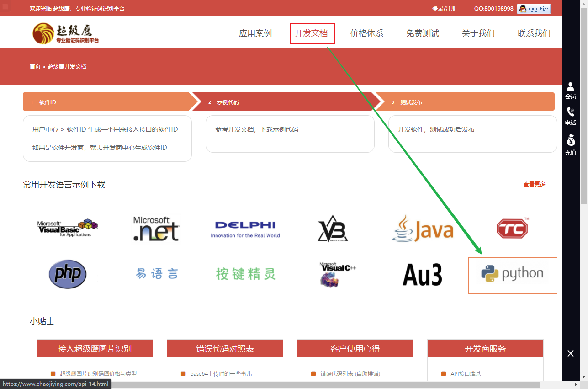Click the 充值 recharge sidebar icon

571,146
